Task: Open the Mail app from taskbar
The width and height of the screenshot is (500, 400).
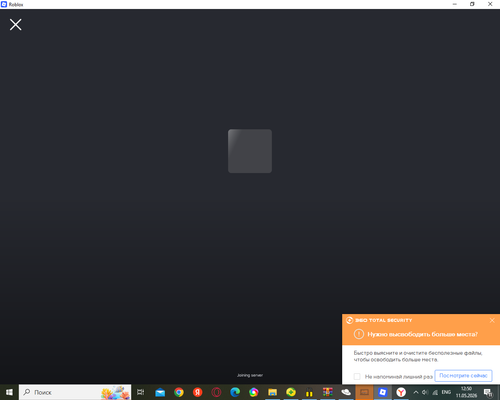Action: tap(160, 392)
